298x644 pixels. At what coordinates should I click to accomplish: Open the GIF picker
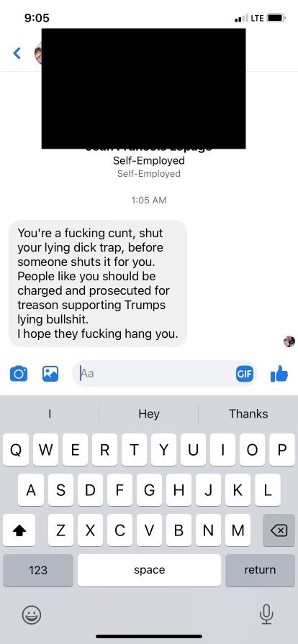click(245, 374)
